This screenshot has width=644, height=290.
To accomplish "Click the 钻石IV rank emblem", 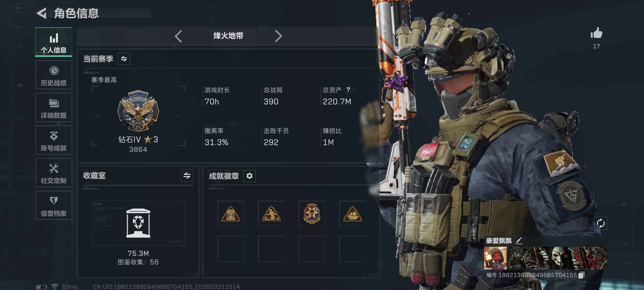I will [138, 111].
